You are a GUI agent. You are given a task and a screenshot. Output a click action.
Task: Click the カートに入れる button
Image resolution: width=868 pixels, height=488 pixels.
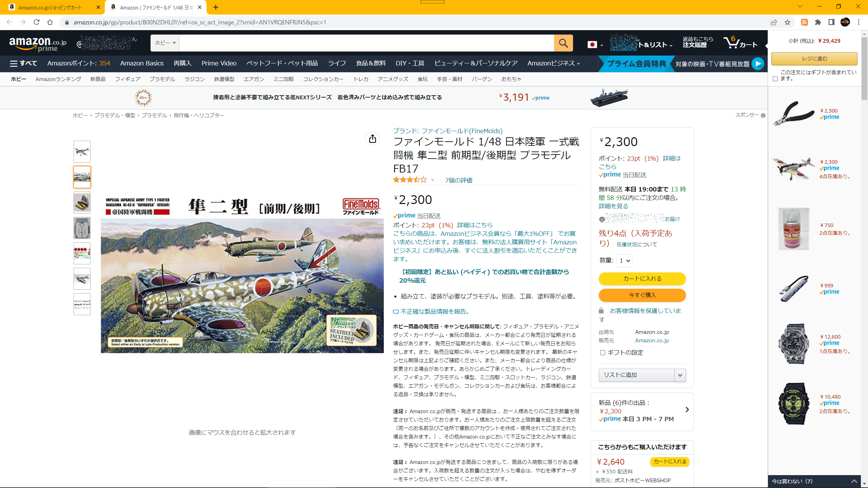pyautogui.click(x=642, y=279)
